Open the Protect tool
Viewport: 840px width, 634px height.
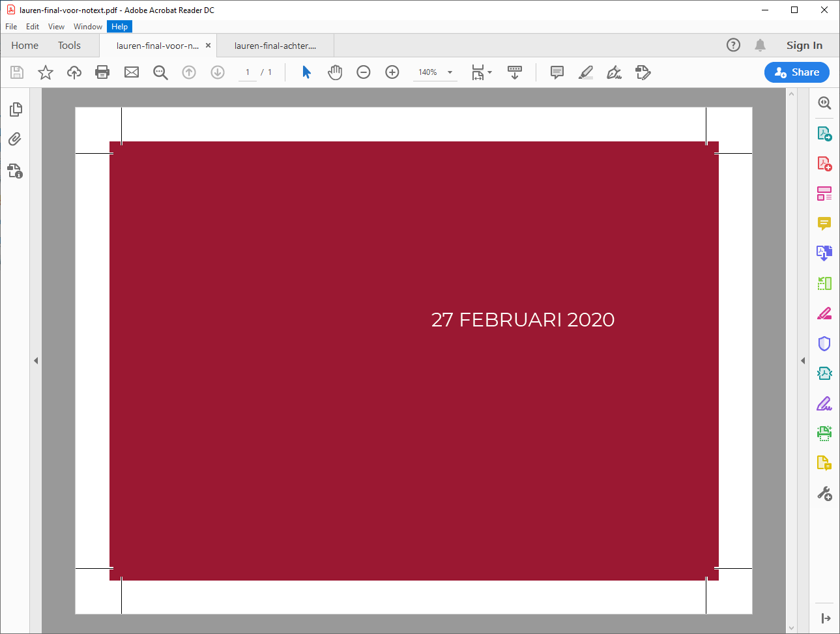824,343
